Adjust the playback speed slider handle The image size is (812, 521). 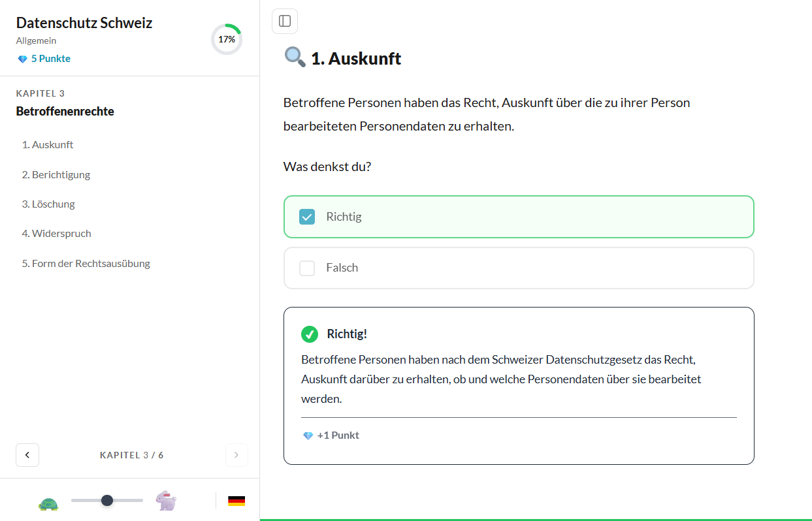(x=106, y=500)
